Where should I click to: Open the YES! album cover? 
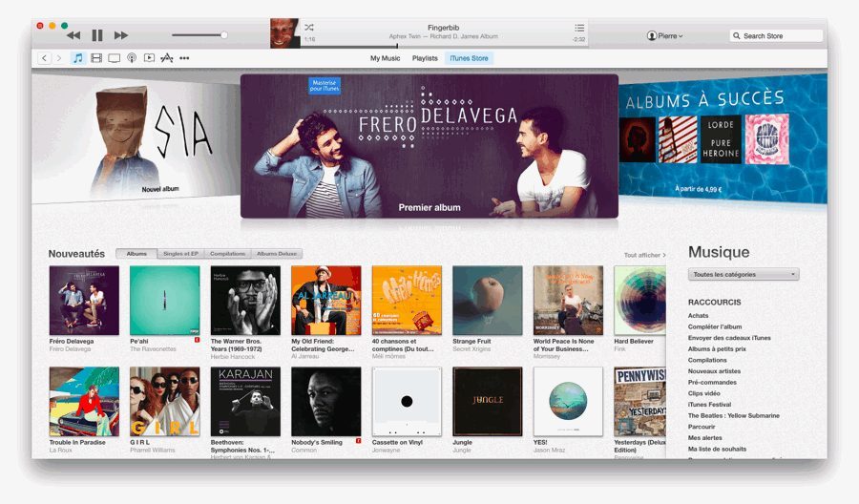coord(568,402)
